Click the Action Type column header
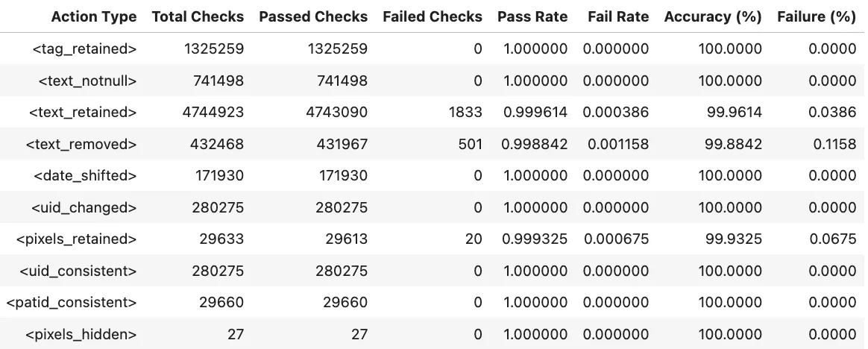The height and width of the screenshot is (349, 868). 94,16
